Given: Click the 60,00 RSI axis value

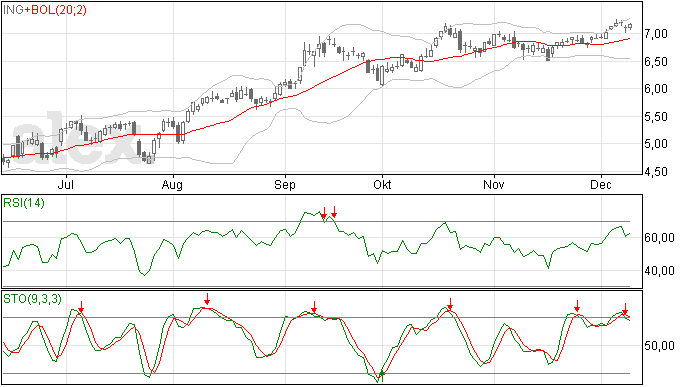Looking at the screenshot, I should tap(659, 238).
